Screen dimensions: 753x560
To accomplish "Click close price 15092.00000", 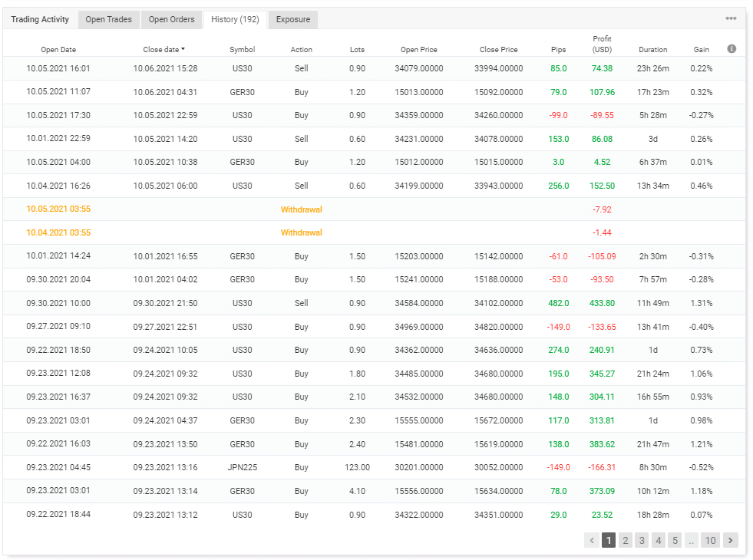I will click(498, 92).
